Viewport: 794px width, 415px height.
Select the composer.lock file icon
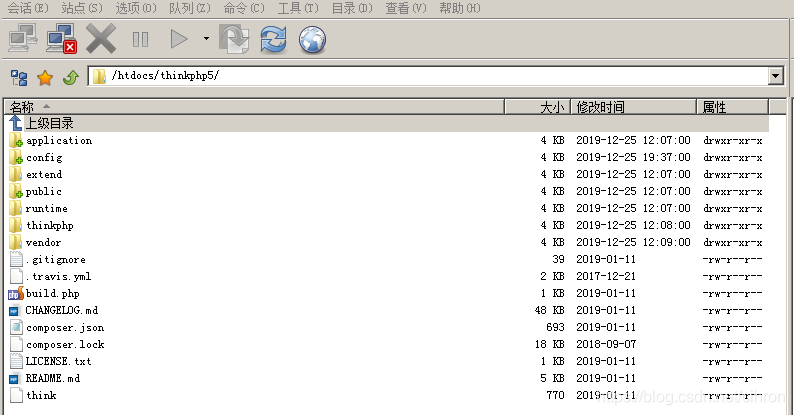[16, 345]
